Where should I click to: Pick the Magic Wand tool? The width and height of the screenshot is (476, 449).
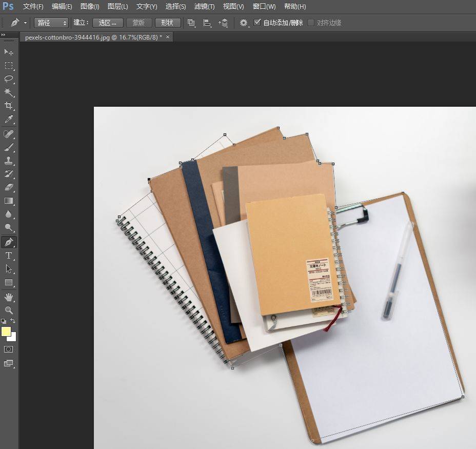click(x=9, y=92)
